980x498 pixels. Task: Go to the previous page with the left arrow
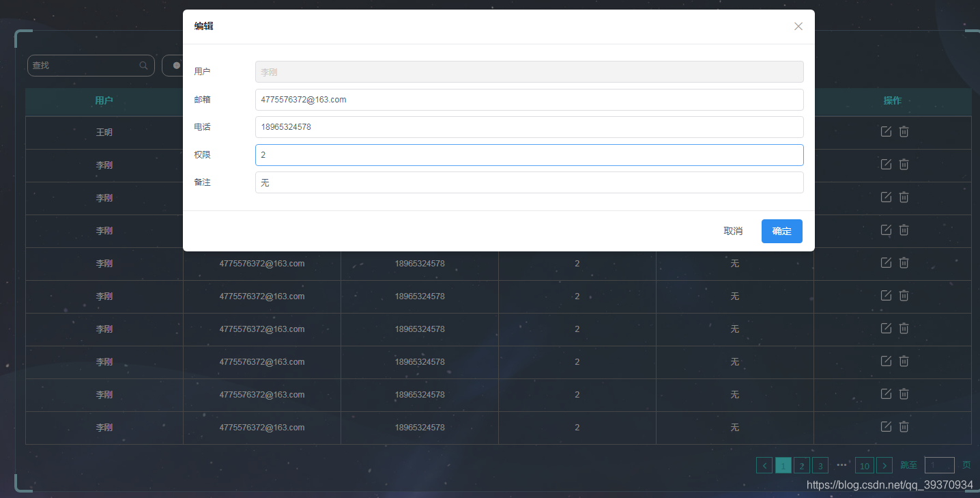pyautogui.click(x=764, y=466)
